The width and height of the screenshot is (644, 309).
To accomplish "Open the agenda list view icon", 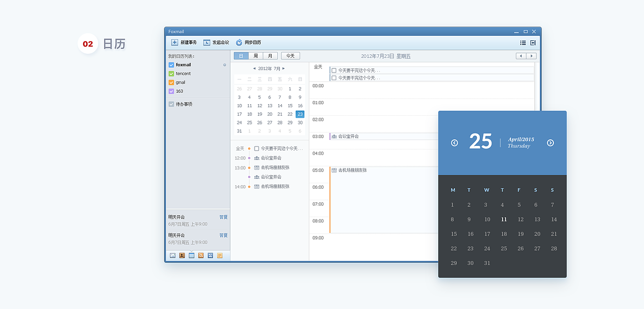I will (x=523, y=43).
